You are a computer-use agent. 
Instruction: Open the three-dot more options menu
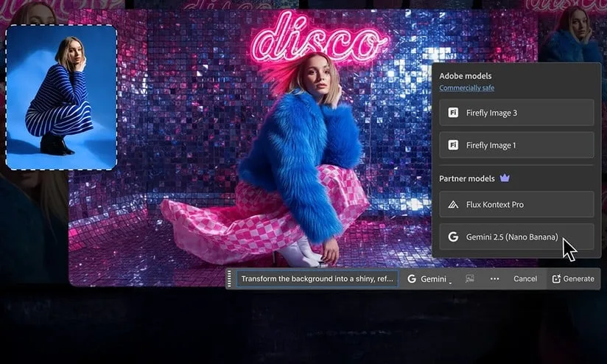494,279
